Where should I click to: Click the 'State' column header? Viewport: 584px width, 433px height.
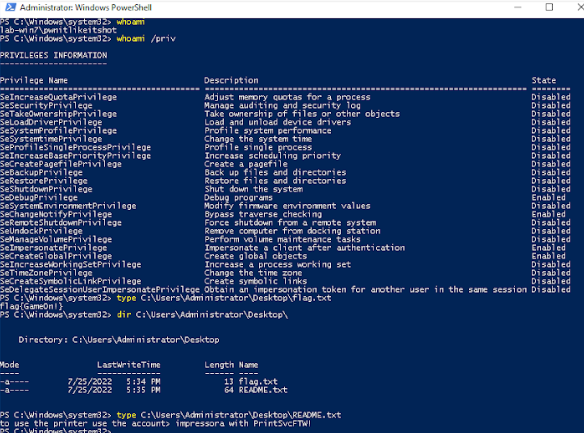544,80
